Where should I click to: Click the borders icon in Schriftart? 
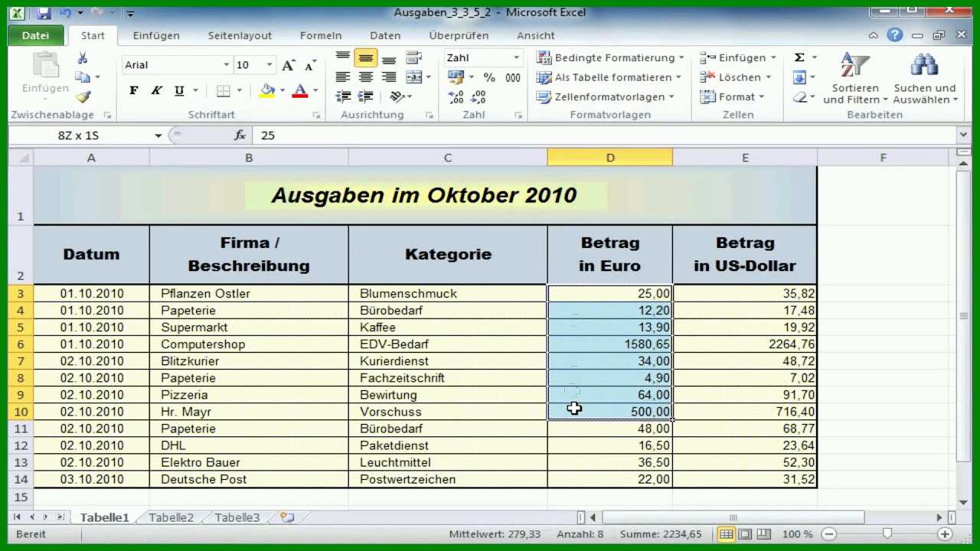coord(224,91)
